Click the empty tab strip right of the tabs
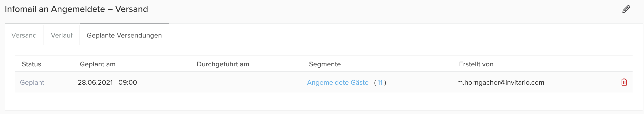The image size is (644, 114). coord(400,35)
